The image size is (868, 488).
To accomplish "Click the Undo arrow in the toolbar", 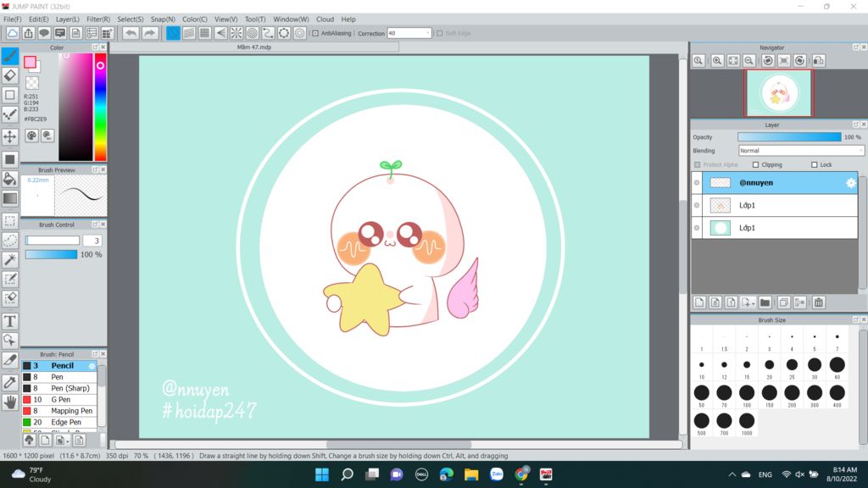I will pos(131,33).
